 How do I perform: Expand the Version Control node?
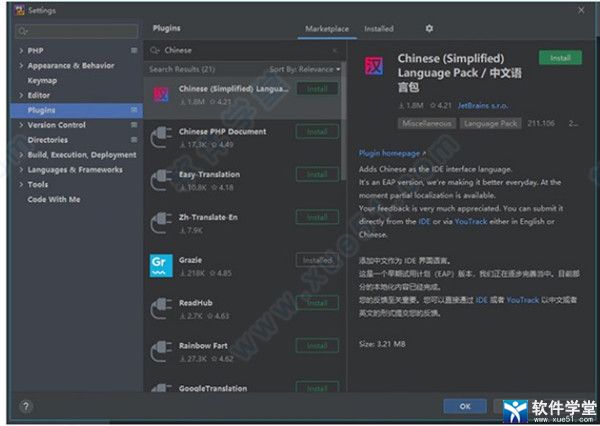click(x=21, y=125)
